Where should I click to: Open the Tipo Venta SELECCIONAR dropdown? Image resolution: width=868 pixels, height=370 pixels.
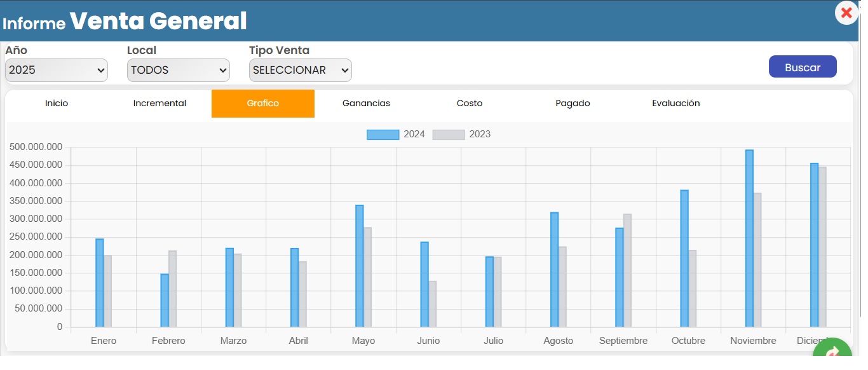(301, 70)
